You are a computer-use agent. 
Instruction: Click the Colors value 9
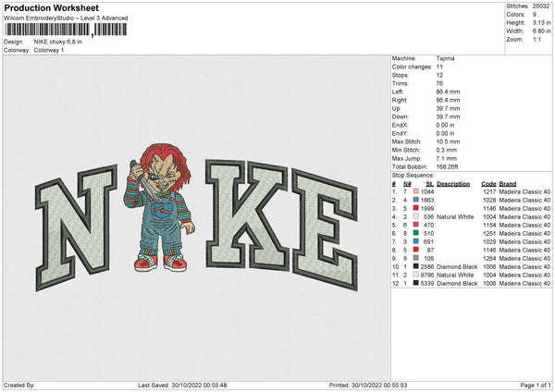coord(535,15)
